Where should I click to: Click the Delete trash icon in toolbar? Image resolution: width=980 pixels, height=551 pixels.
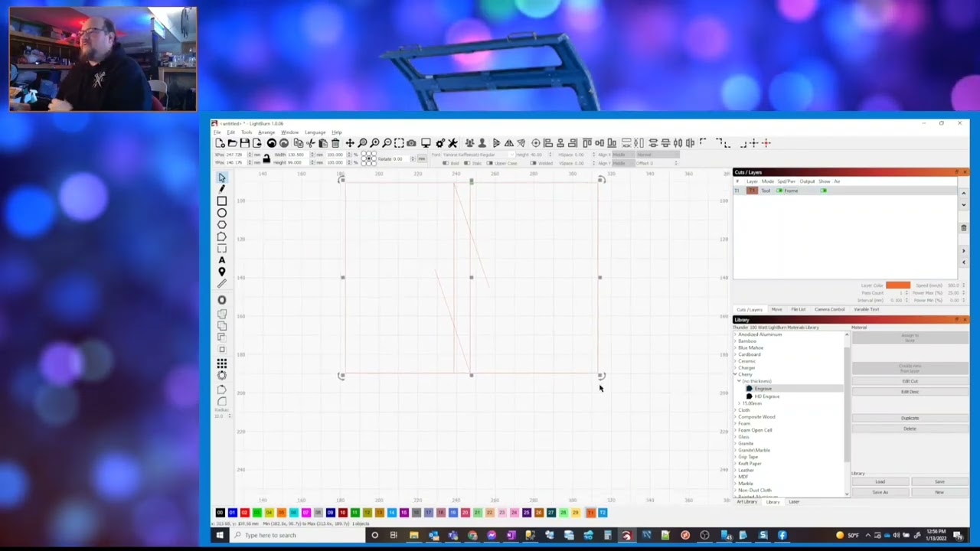[x=335, y=143]
